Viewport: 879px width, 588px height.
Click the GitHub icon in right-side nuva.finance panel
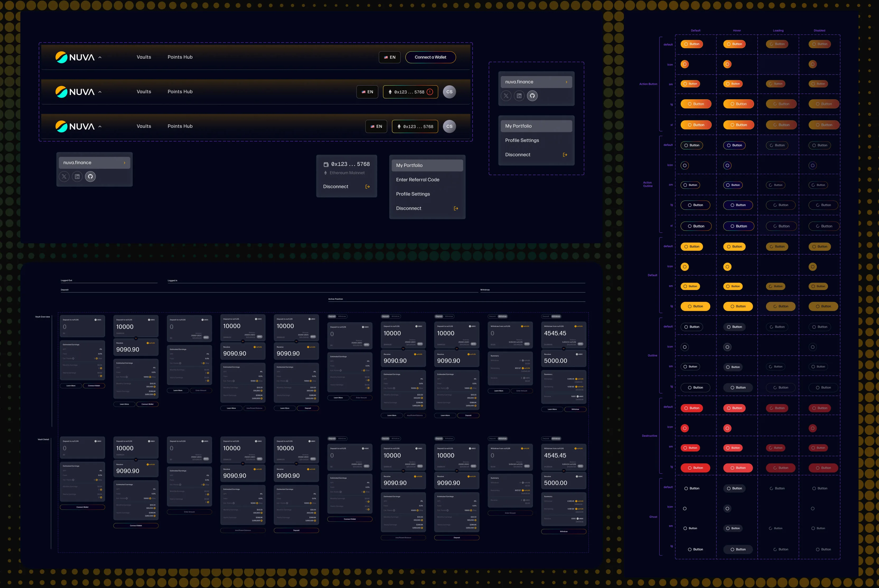(x=532, y=96)
